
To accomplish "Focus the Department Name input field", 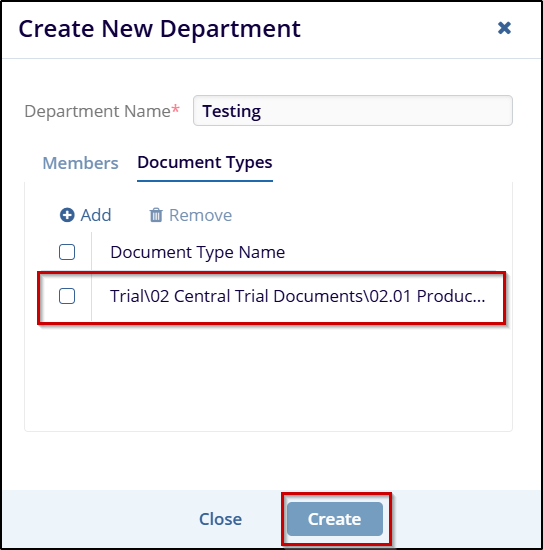I will point(353,110).
